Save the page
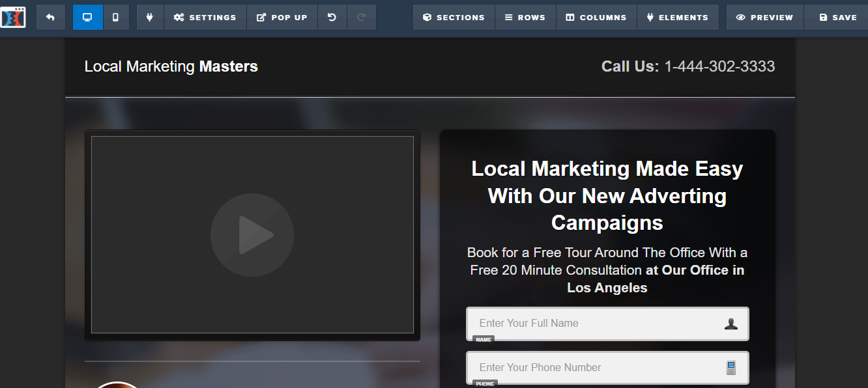Screen dimensions: 868x388 click(836, 18)
